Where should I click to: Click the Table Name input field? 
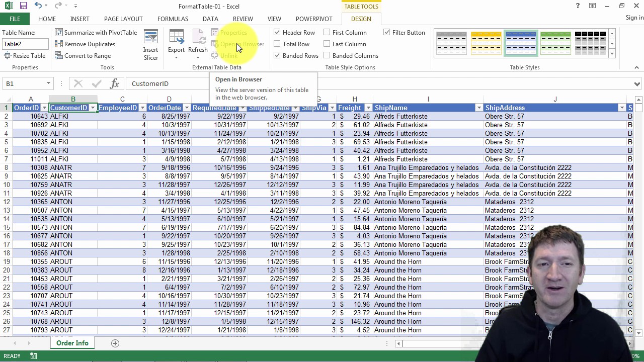click(x=25, y=44)
